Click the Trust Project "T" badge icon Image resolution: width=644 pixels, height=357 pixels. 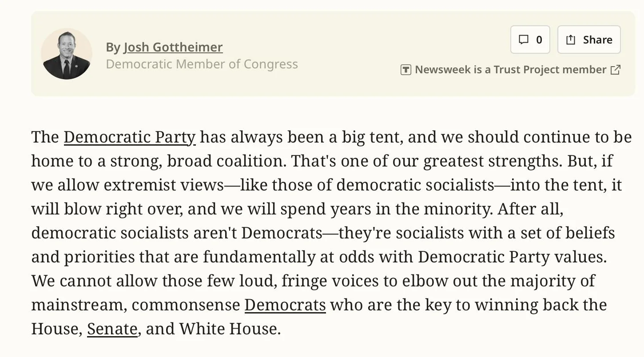(405, 70)
